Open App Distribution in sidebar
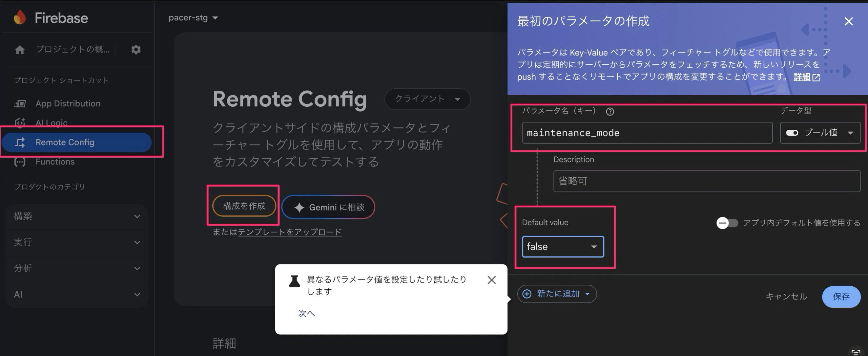Image resolution: width=868 pixels, height=356 pixels. [x=68, y=103]
